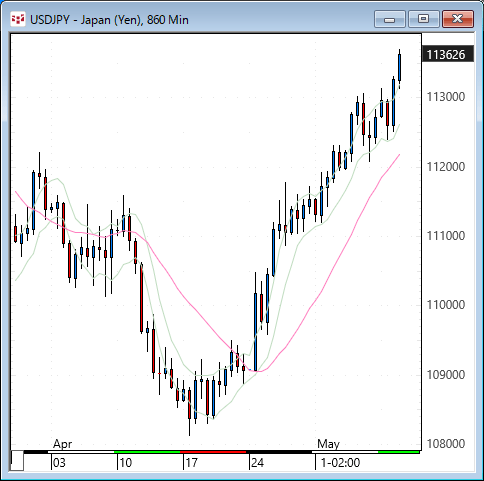Click the chart window icon in title bar
Viewport: 484px width, 481px height.
(18, 19)
